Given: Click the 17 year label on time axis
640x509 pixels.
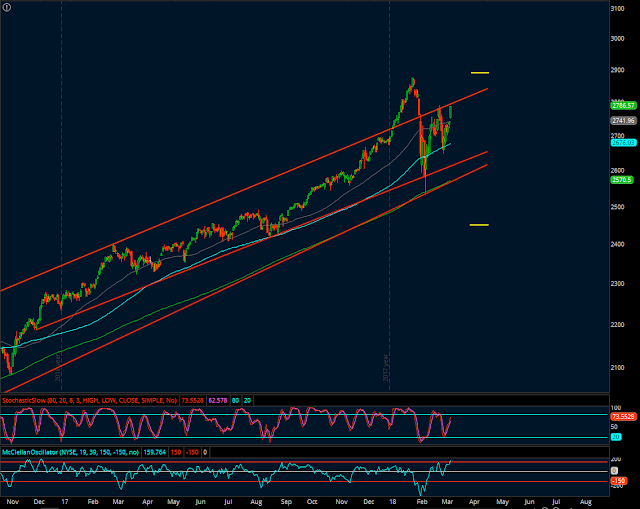Looking at the screenshot, I should coord(65,502).
